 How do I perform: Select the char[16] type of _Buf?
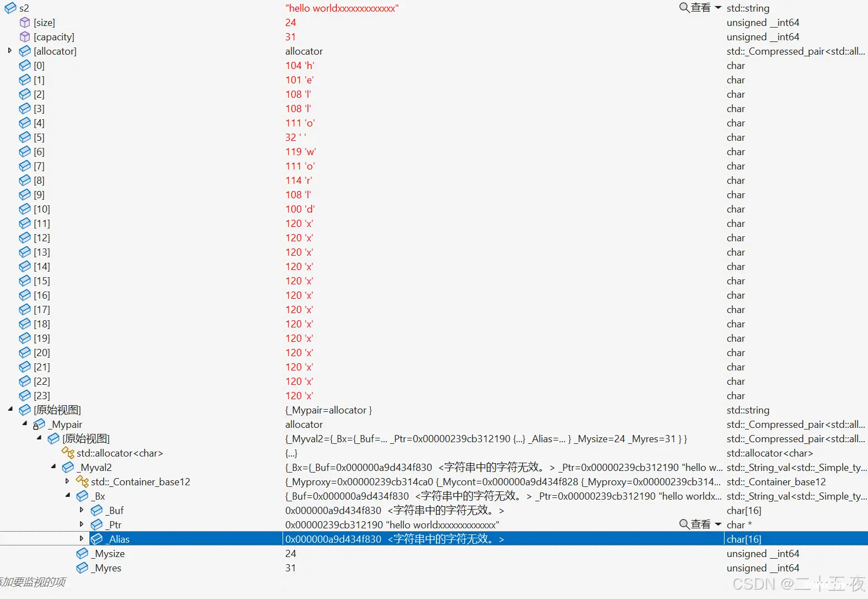tap(744, 511)
